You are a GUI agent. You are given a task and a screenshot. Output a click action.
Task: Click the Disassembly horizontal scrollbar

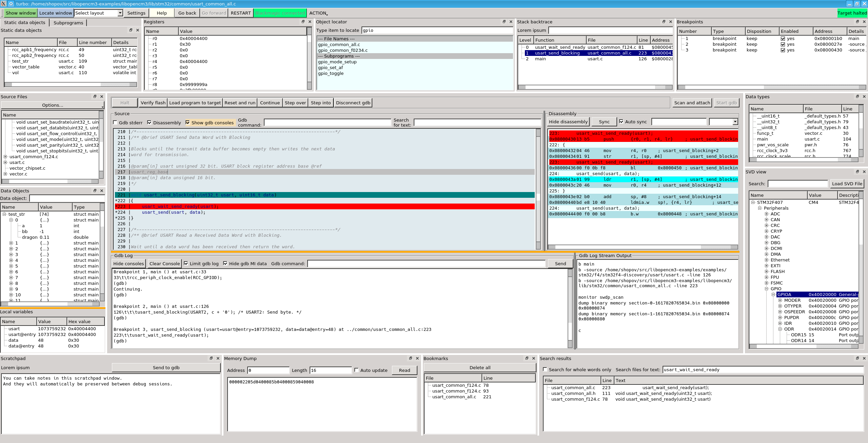coord(627,247)
